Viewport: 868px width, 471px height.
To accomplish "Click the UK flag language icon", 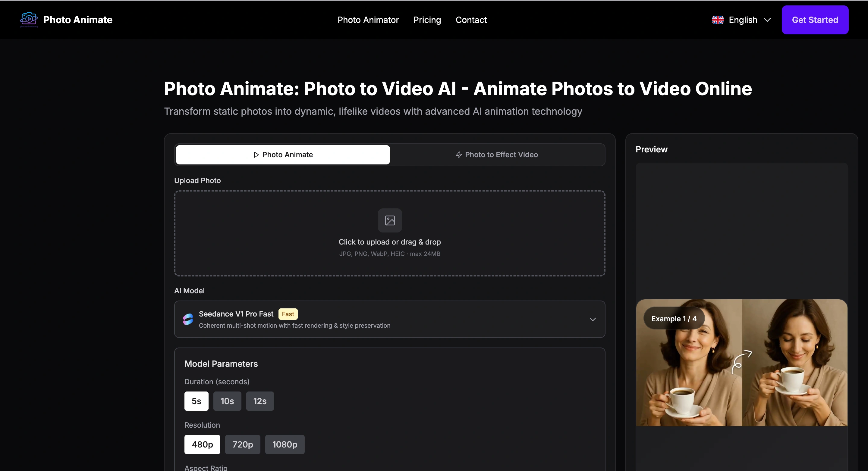I will pos(717,20).
